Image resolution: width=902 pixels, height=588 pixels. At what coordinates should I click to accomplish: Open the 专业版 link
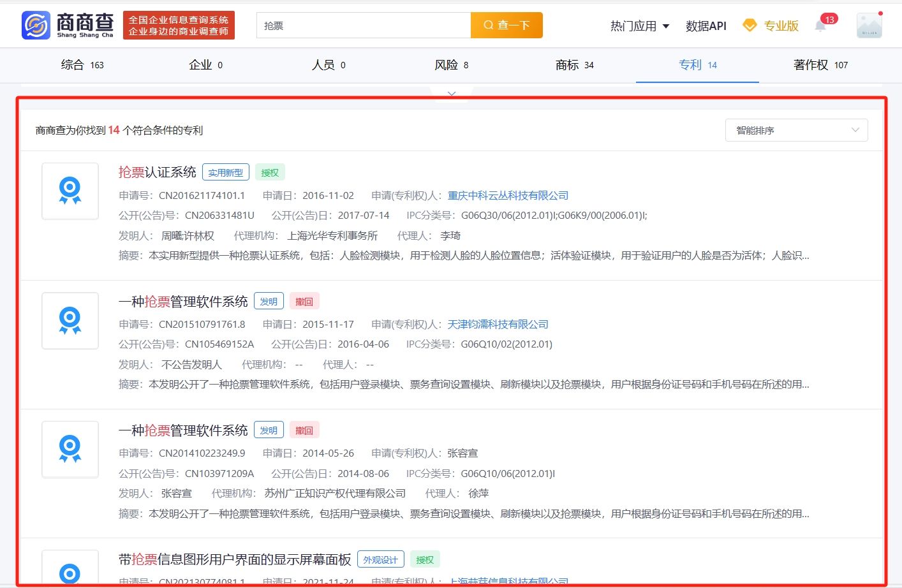(781, 26)
